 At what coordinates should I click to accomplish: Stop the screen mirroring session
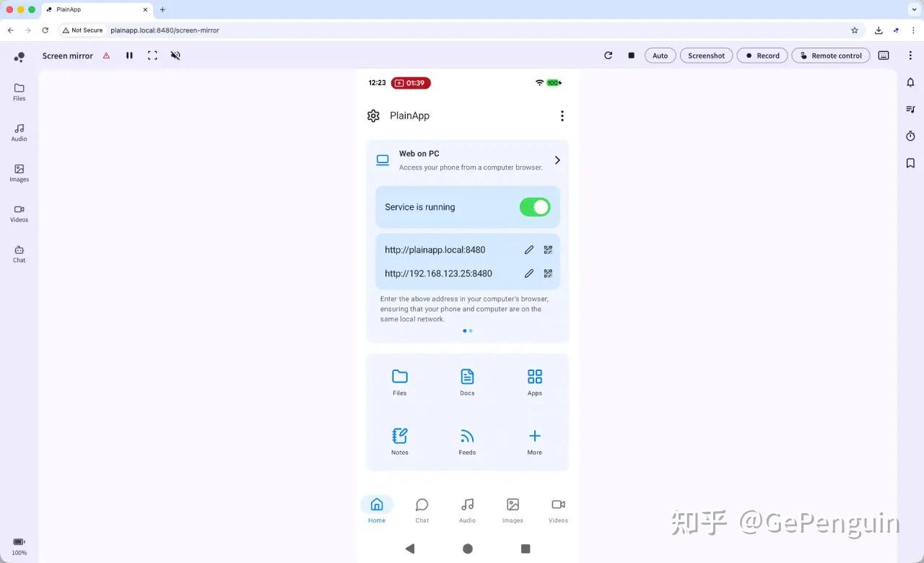[631, 56]
